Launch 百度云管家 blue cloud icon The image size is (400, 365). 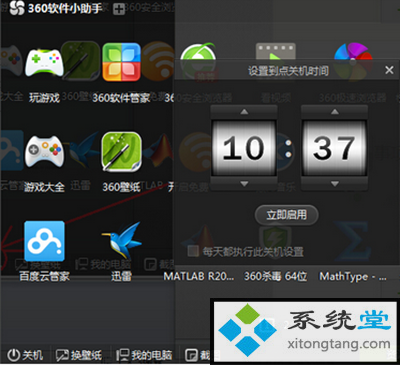[44, 241]
